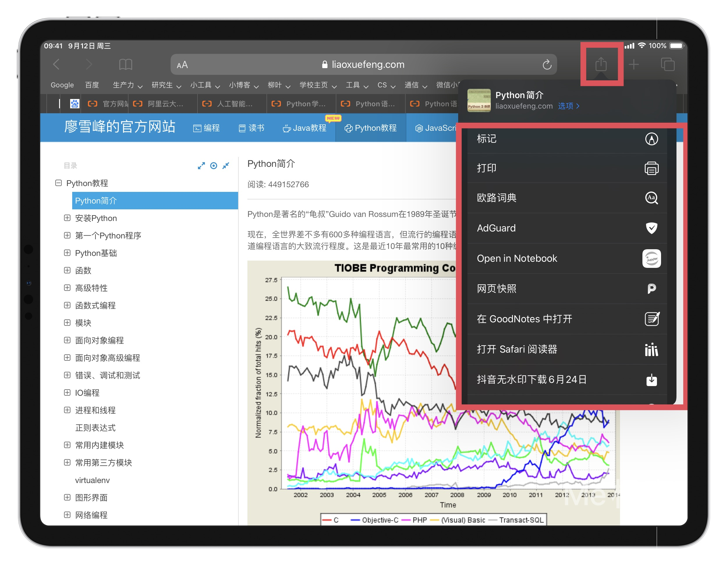
Task: Expand the 安装Python chapter
Action: (67, 218)
